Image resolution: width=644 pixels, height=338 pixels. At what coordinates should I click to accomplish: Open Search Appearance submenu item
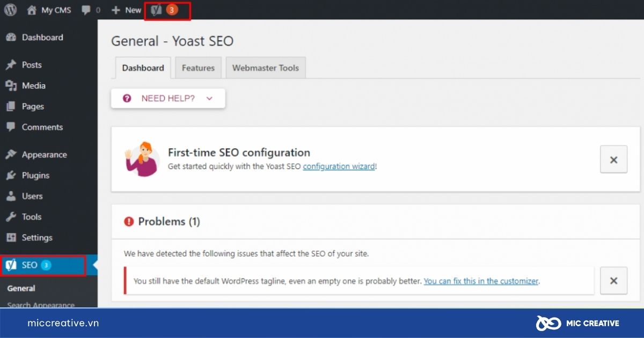pyautogui.click(x=41, y=304)
